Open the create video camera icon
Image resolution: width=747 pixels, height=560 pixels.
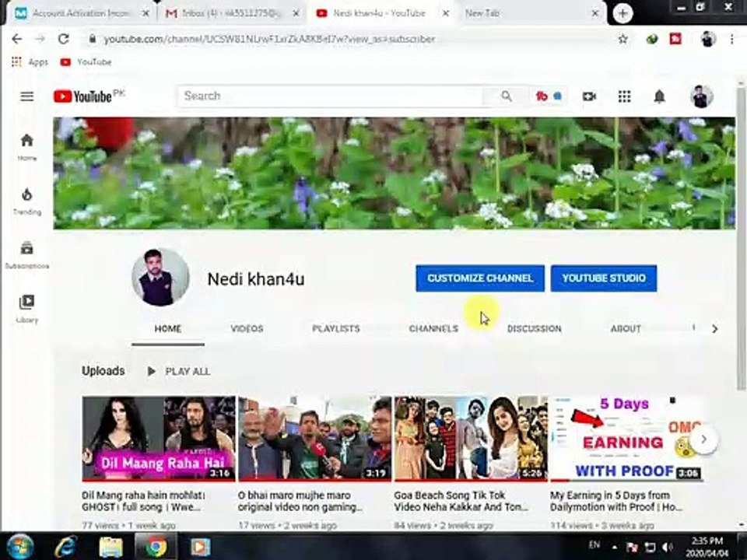click(x=589, y=96)
